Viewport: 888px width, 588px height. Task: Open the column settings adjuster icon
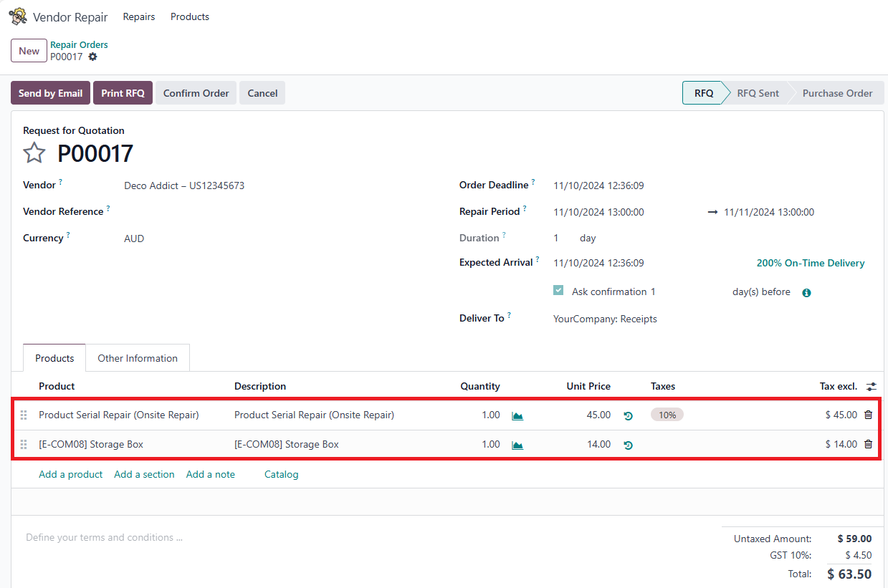[x=871, y=387]
